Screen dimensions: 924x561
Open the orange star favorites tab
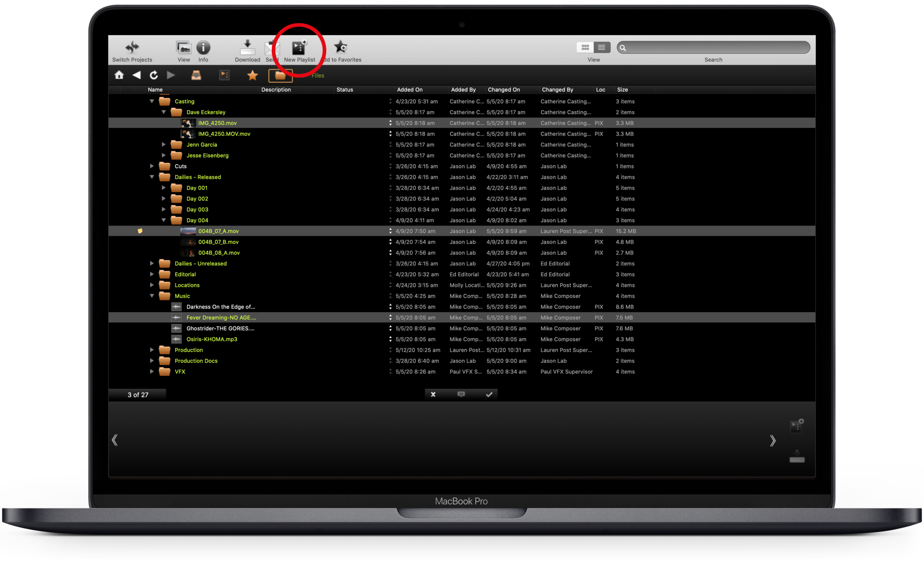[252, 76]
